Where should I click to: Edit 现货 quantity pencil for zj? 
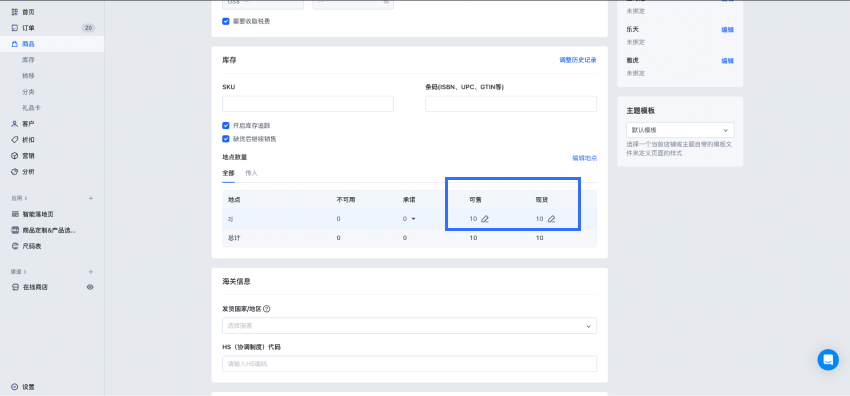click(x=551, y=219)
